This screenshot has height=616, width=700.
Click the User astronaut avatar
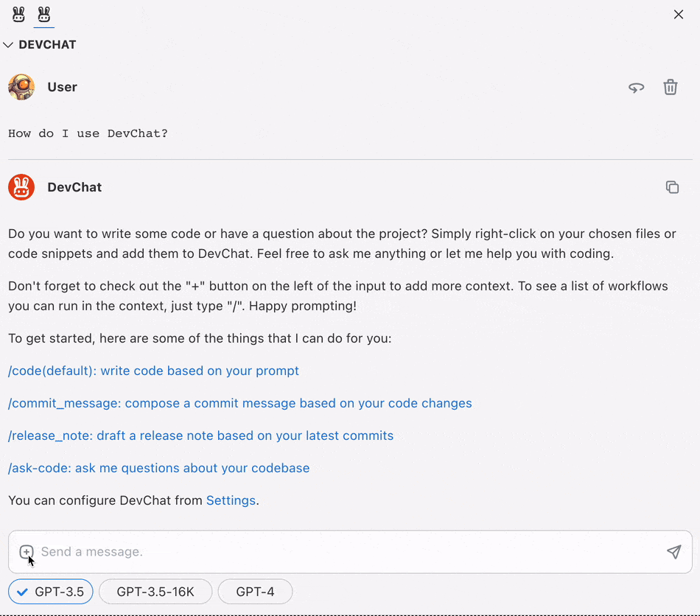pos(21,87)
